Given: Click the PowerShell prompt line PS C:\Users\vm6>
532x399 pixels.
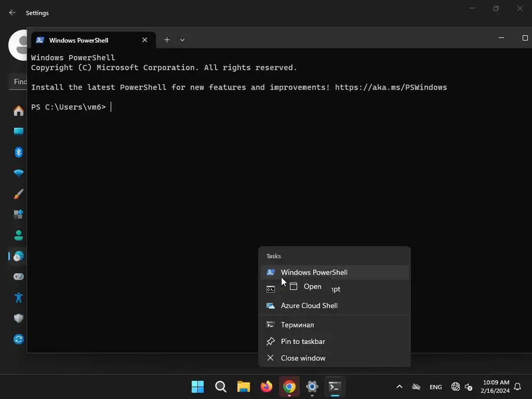Looking at the screenshot, I should click(68, 107).
